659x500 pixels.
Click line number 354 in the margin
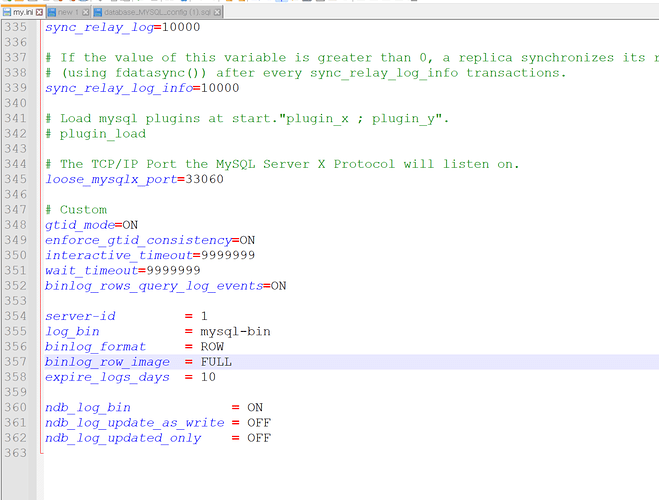[16, 316]
